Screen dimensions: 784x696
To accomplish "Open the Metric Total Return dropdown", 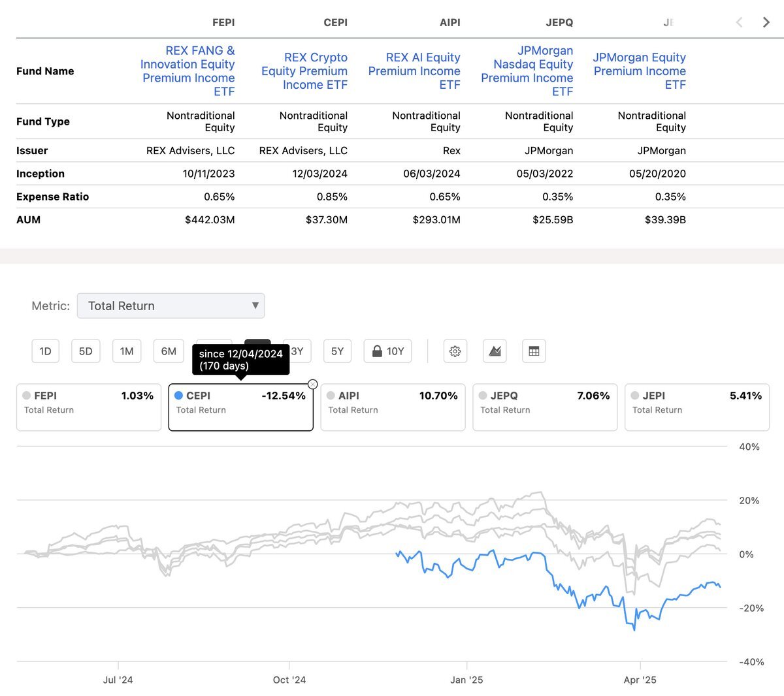I will (x=171, y=306).
